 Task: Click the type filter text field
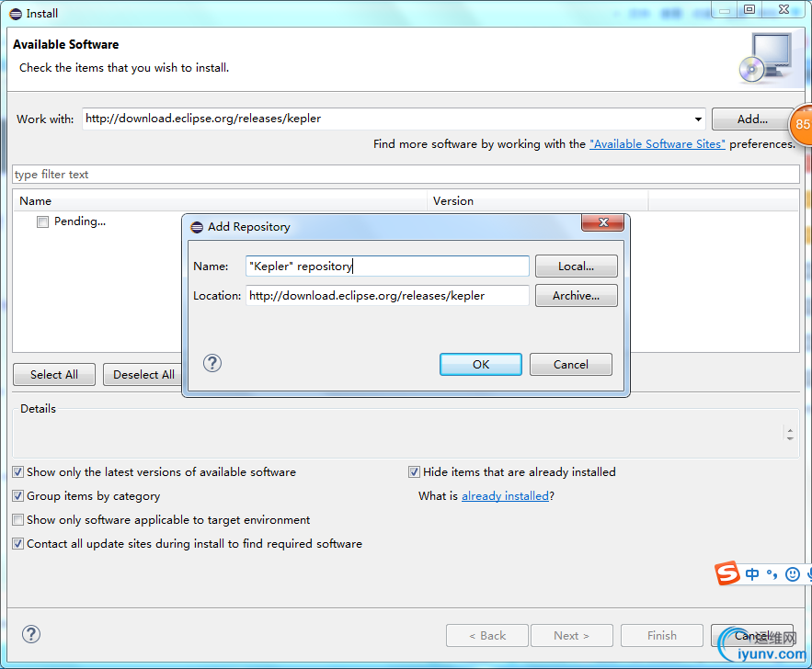tap(406, 175)
